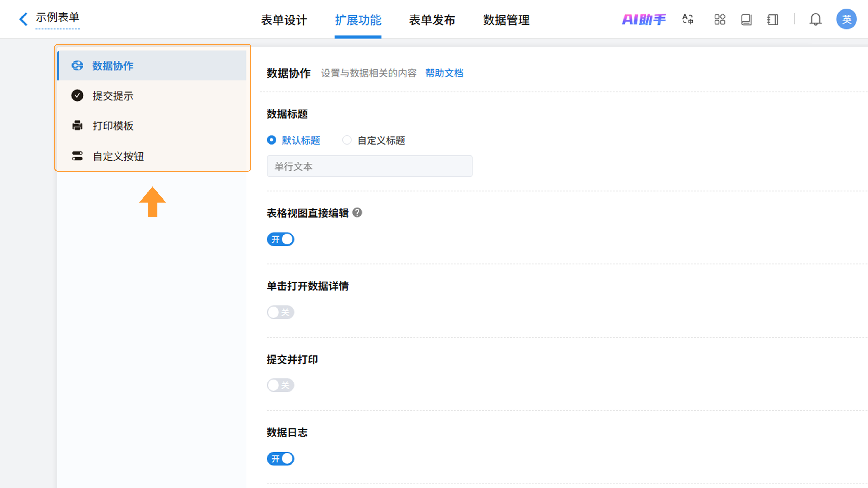Switch to 表单设计 tab
The width and height of the screenshot is (868, 488).
pos(284,20)
